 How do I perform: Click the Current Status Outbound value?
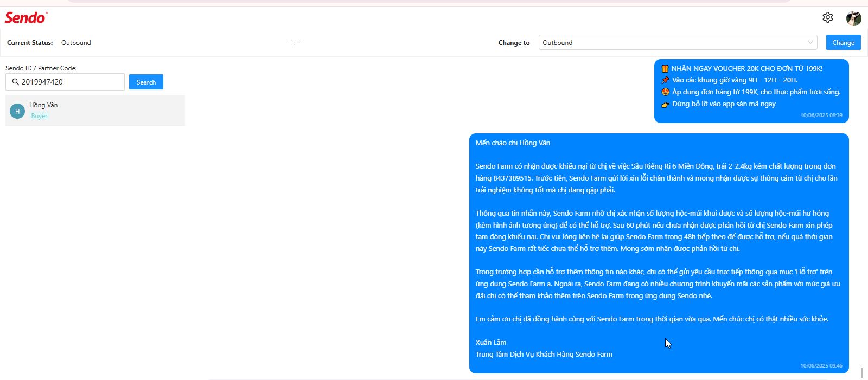click(76, 43)
